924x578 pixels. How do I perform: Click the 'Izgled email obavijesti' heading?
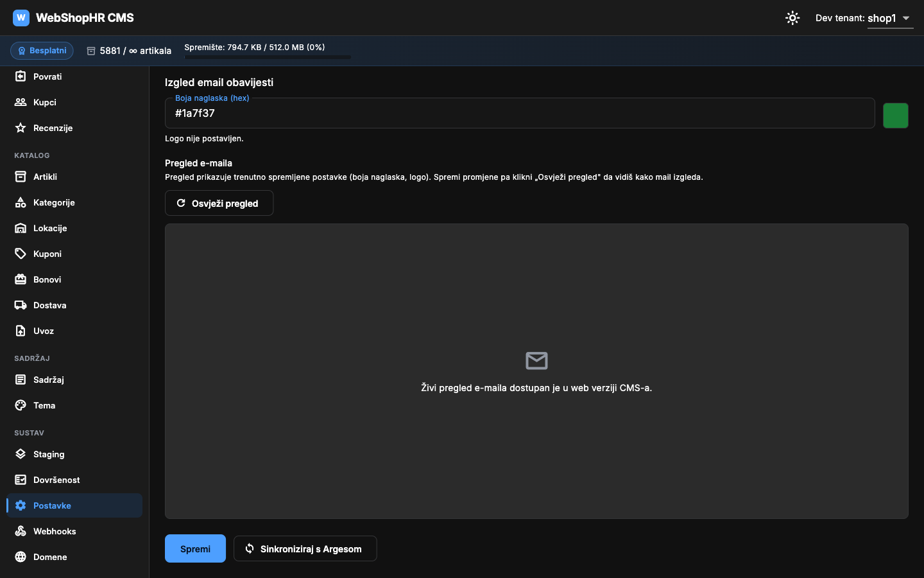pos(219,82)
